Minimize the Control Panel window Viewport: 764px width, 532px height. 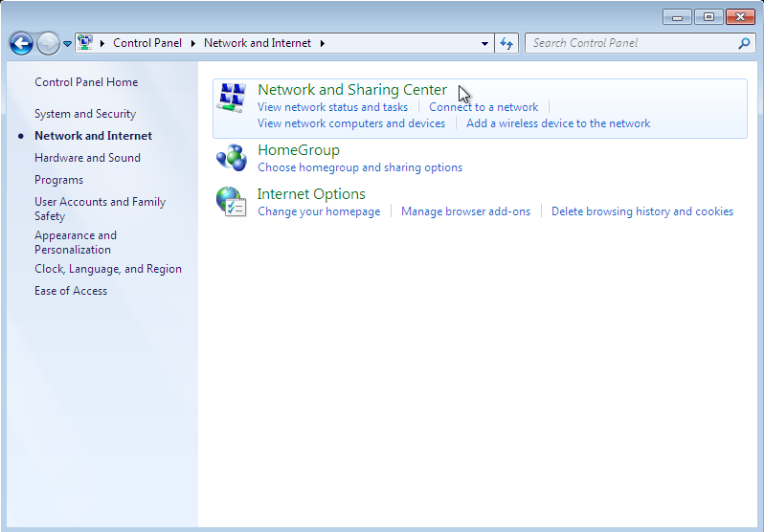(677, 17)
